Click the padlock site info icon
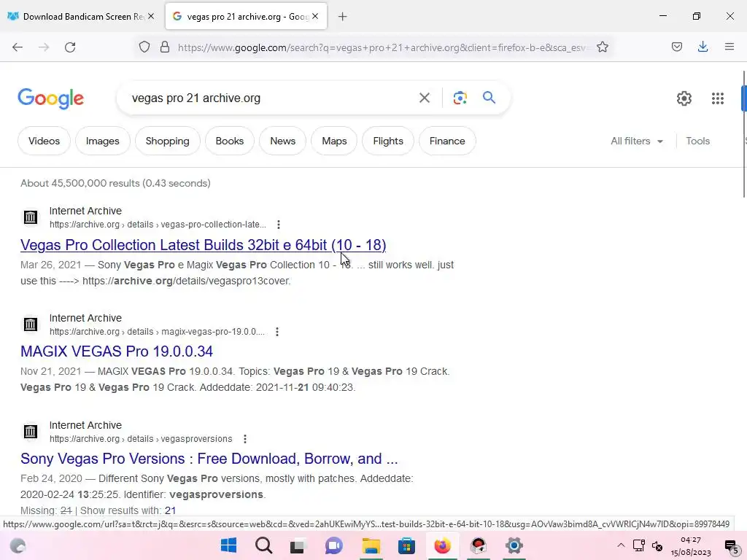This screenshot has width=747, height=560. click(165, 47)
